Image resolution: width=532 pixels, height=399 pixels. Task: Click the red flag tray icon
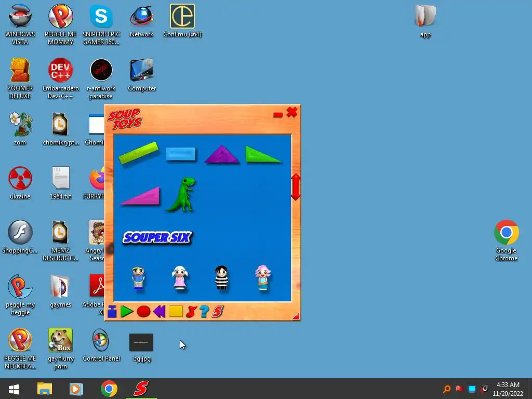[459, 389]
